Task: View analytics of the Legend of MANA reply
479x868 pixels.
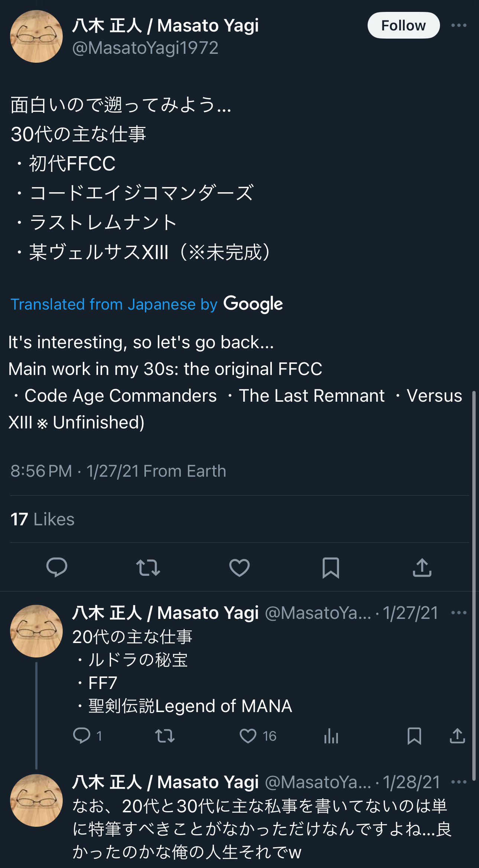Action: [331, 736]
